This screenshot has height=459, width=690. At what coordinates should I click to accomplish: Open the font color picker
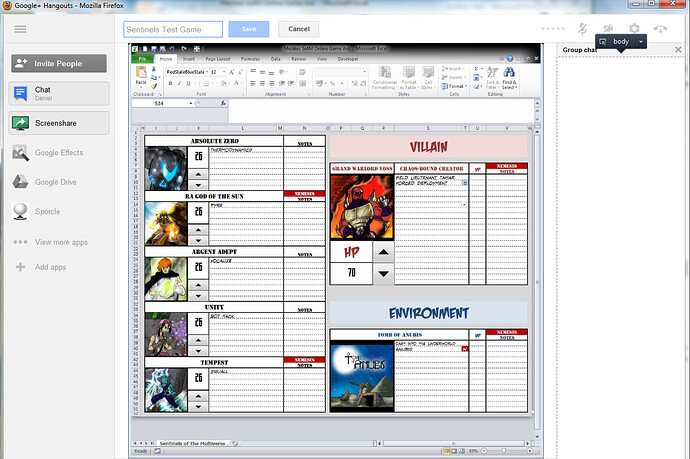[237, 83]
